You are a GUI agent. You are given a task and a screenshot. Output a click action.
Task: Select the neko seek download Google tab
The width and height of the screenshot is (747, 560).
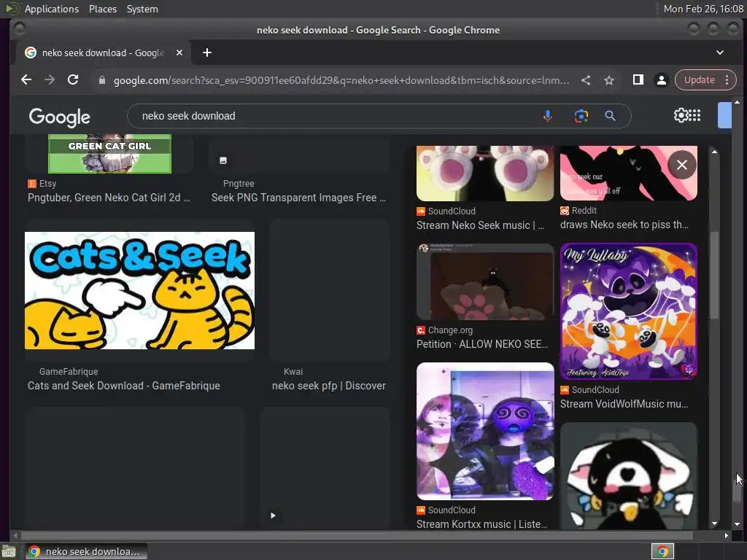pos(104,52)
